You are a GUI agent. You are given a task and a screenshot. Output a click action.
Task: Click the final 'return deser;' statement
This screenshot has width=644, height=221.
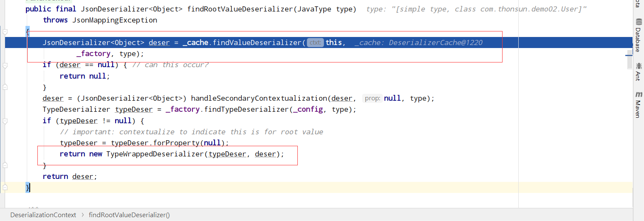point(70,176)
